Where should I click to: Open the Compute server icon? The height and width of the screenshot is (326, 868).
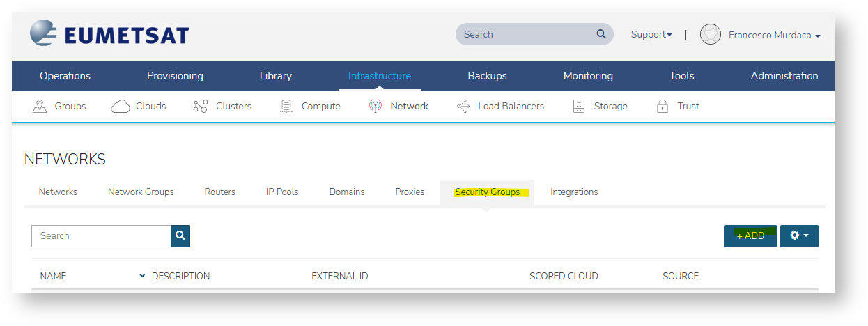coord(286,107)
